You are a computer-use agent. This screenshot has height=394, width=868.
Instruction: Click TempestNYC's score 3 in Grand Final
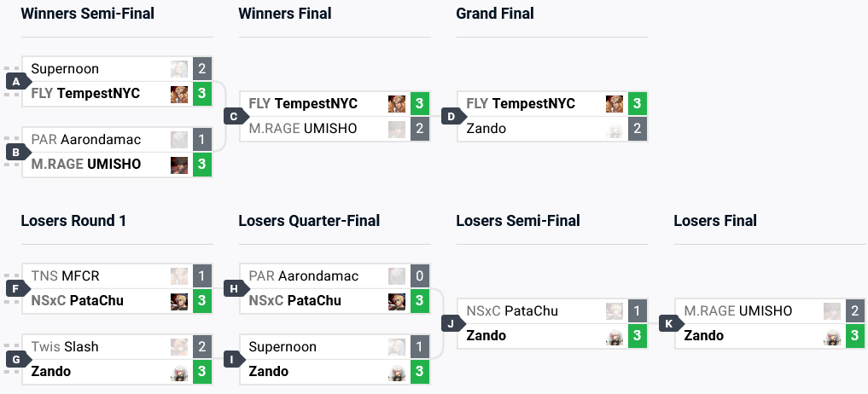tap(638, 104)
